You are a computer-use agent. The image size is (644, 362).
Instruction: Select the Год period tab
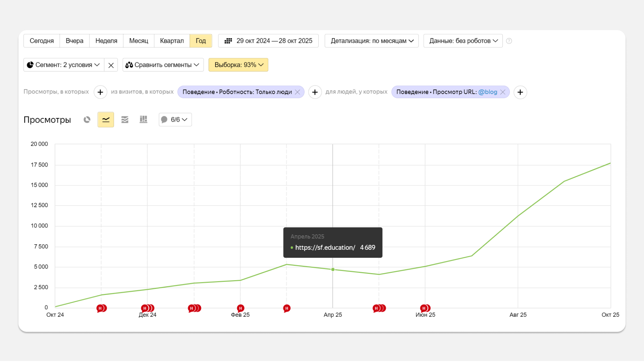point(201,41)
